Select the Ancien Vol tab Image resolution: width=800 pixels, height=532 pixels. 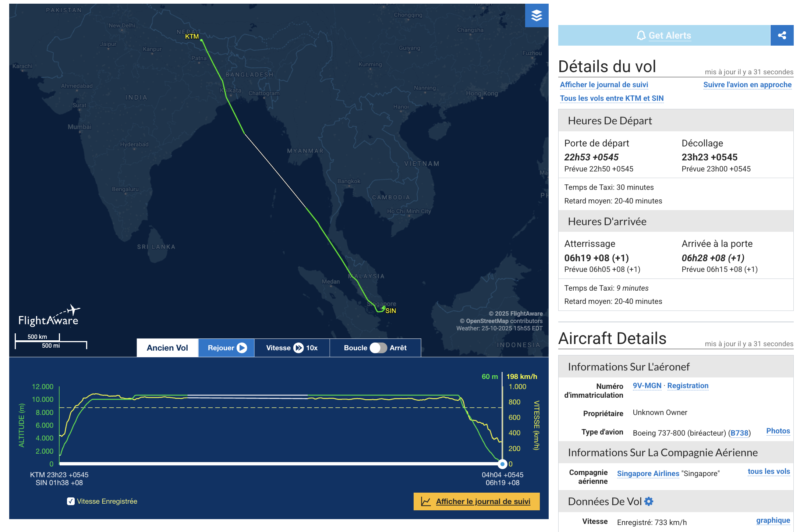pyautogui.click(x=167, y=348)
